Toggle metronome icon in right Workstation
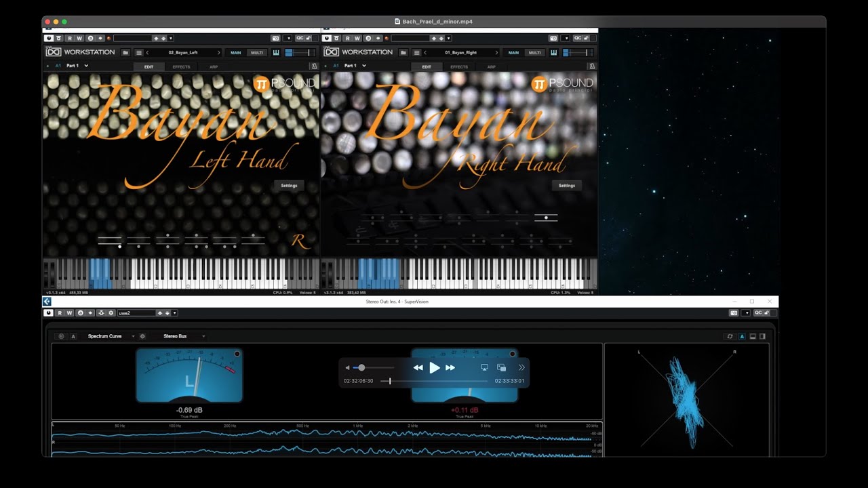The width and height of the screenshot is (868, 488). pos(591,66)
